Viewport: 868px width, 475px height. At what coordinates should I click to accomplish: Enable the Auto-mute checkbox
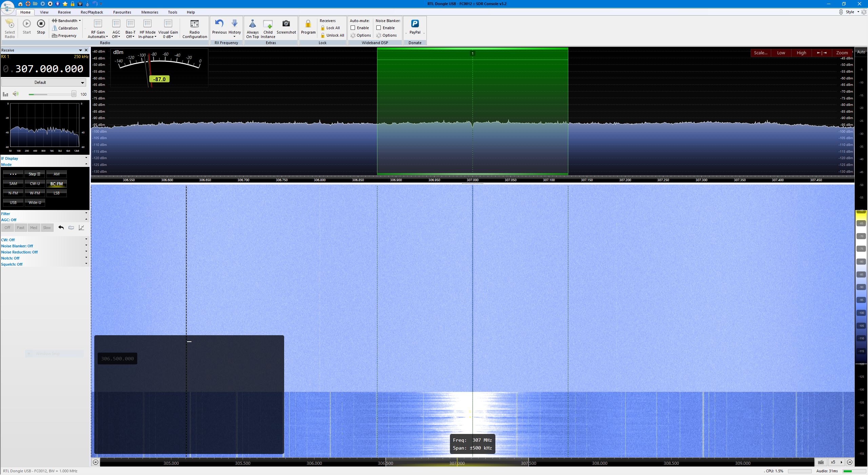353,28
